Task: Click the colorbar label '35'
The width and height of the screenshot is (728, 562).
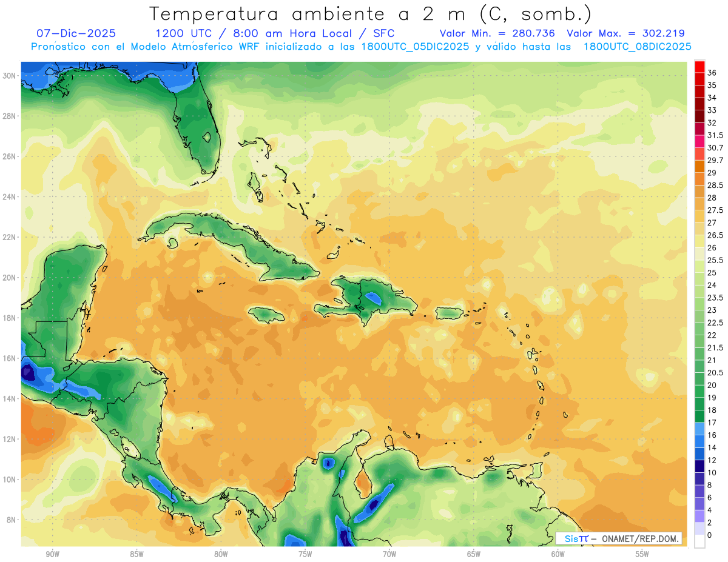Action: coord(712,85)
